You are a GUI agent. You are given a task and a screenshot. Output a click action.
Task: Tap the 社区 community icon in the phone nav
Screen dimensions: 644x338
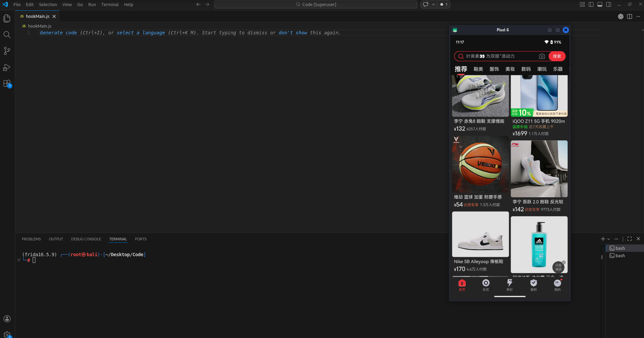486,285
